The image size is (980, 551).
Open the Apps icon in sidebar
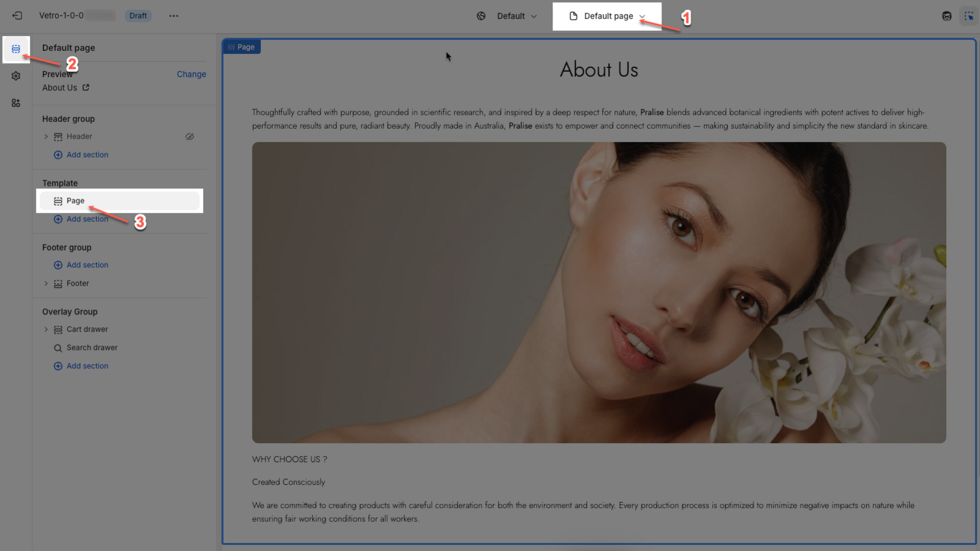16,103
